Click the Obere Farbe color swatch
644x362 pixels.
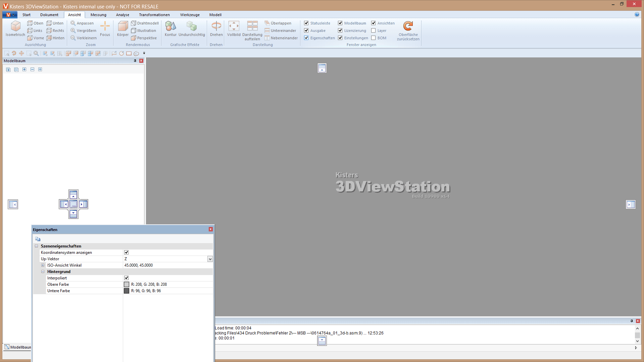pyautogui.click(x=127, y=284)
